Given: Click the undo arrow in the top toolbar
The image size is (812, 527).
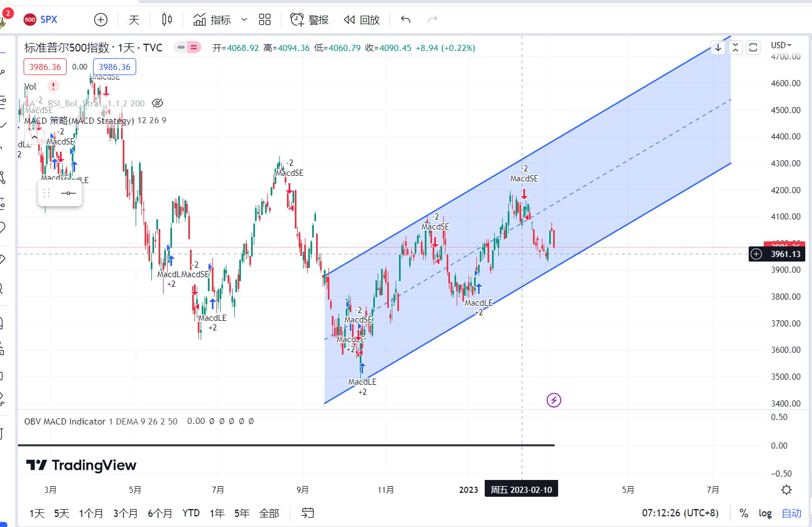Looking at the screenshot, I should pos(405,19).
